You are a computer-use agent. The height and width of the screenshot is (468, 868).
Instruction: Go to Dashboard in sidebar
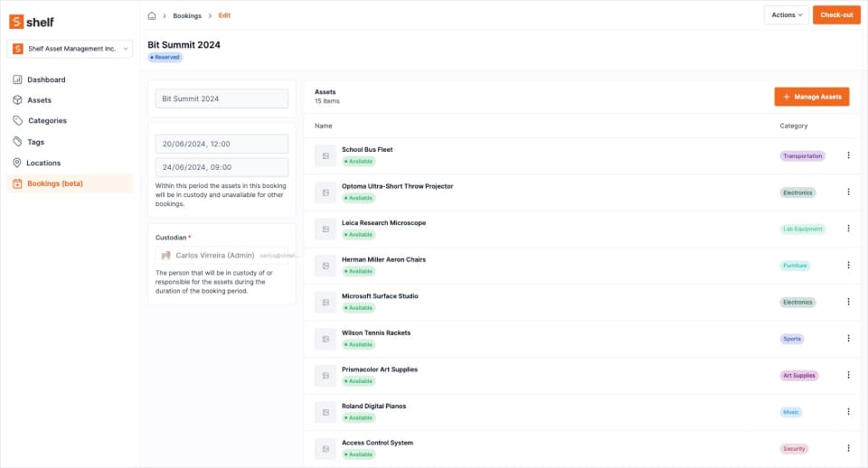pyautogui.click(x=70, y=80)
